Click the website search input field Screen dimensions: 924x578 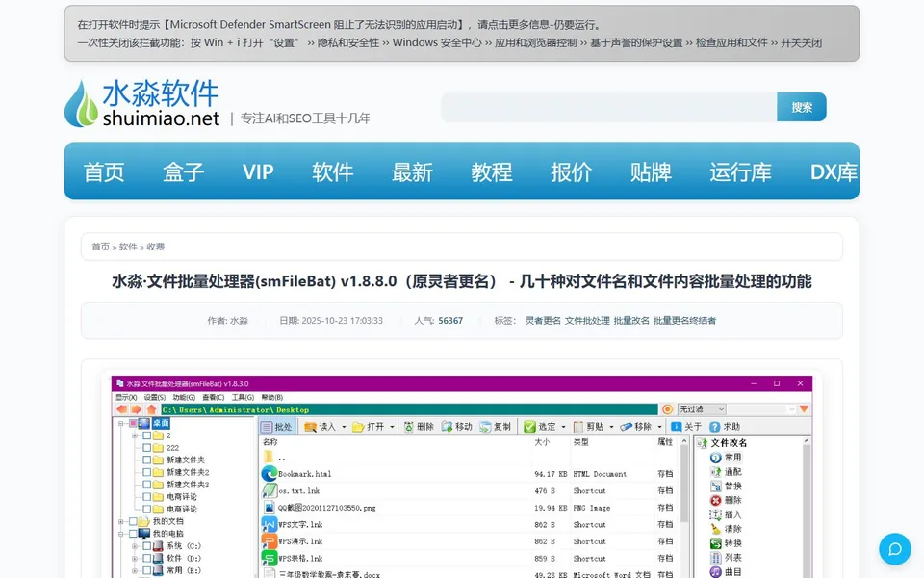(608, 107)
